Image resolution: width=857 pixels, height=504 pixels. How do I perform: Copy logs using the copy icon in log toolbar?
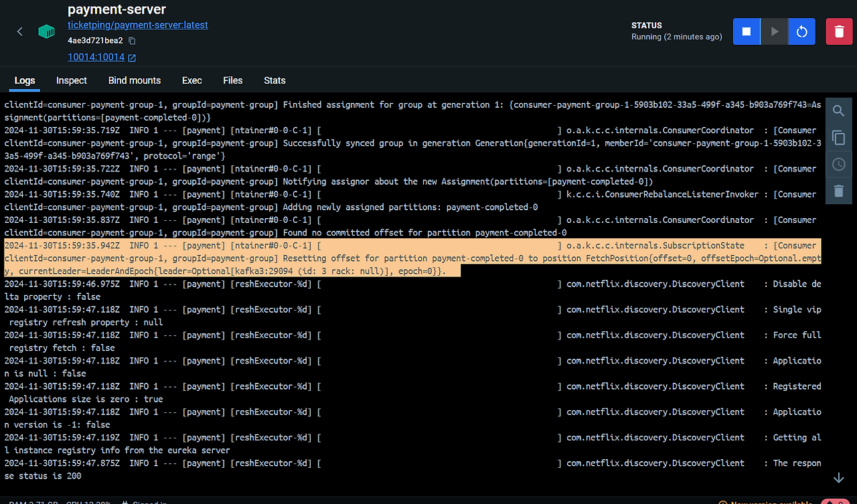[838, 137]
